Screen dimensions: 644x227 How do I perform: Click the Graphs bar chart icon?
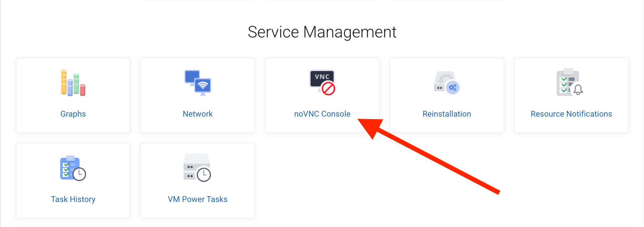[73, 83]
